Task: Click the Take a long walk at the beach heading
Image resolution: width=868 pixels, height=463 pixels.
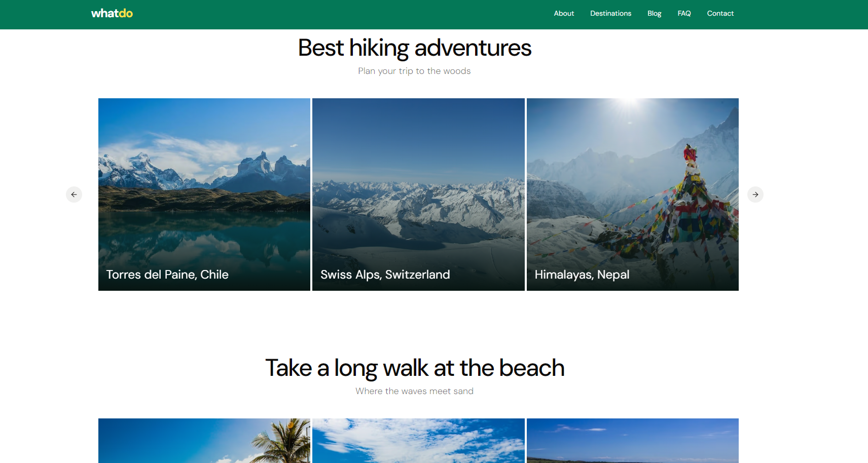Action: coord(414,368)
